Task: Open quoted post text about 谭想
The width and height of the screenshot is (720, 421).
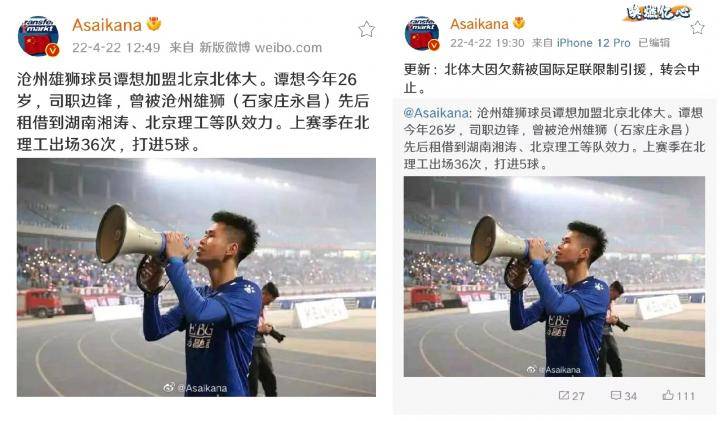Action: pyautogui.click(x=554, y=138)
